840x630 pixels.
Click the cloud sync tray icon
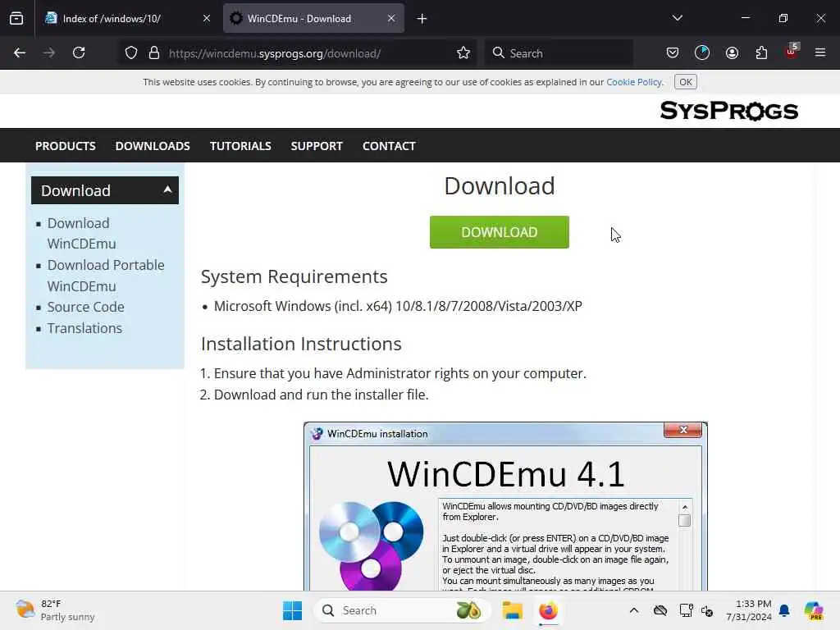coord(660,610)
